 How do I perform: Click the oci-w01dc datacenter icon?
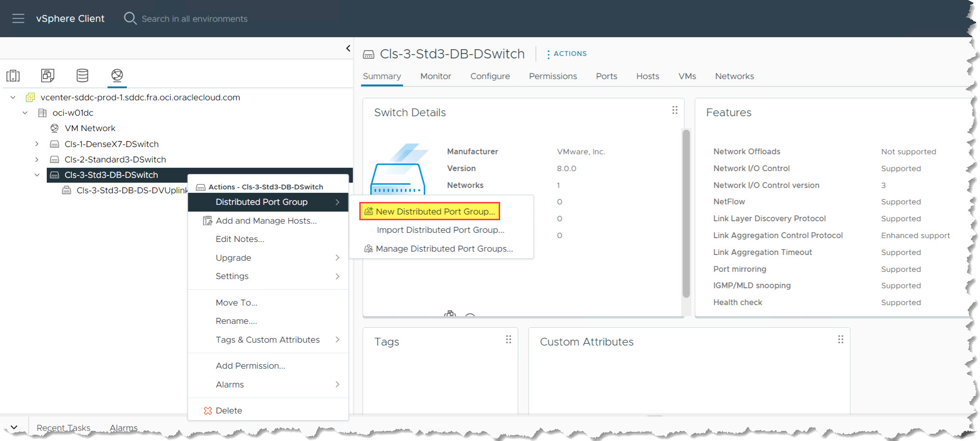click(42, 113)
